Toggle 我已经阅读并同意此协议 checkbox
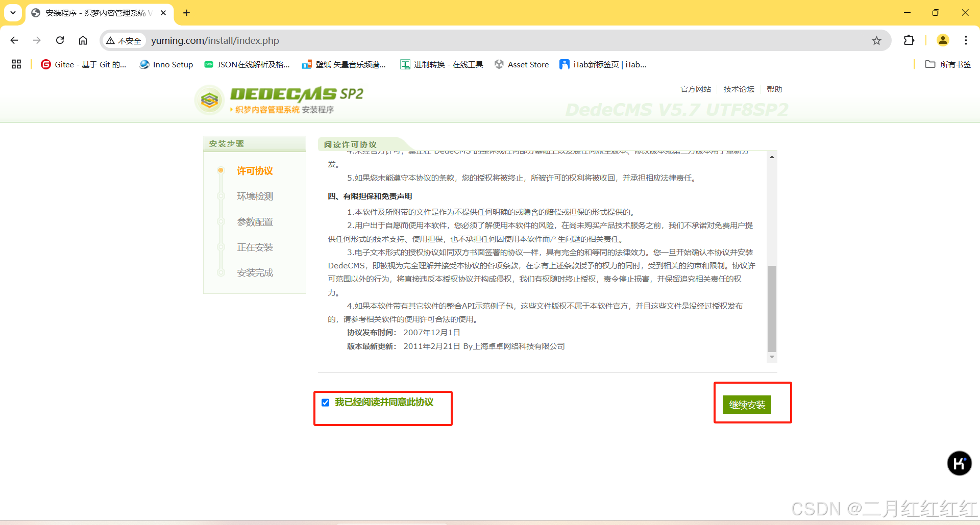The height and width of the screenshot is (525, 980). [325, 403]
